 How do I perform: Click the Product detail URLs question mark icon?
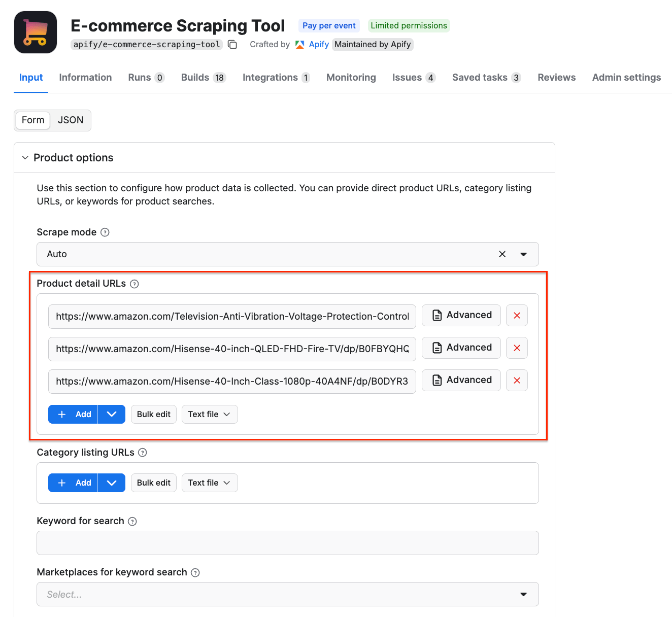tap(134, 284)
